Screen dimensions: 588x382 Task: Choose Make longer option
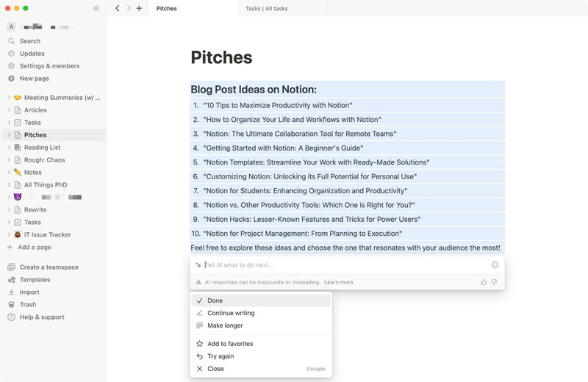click(x=261, y=325)
